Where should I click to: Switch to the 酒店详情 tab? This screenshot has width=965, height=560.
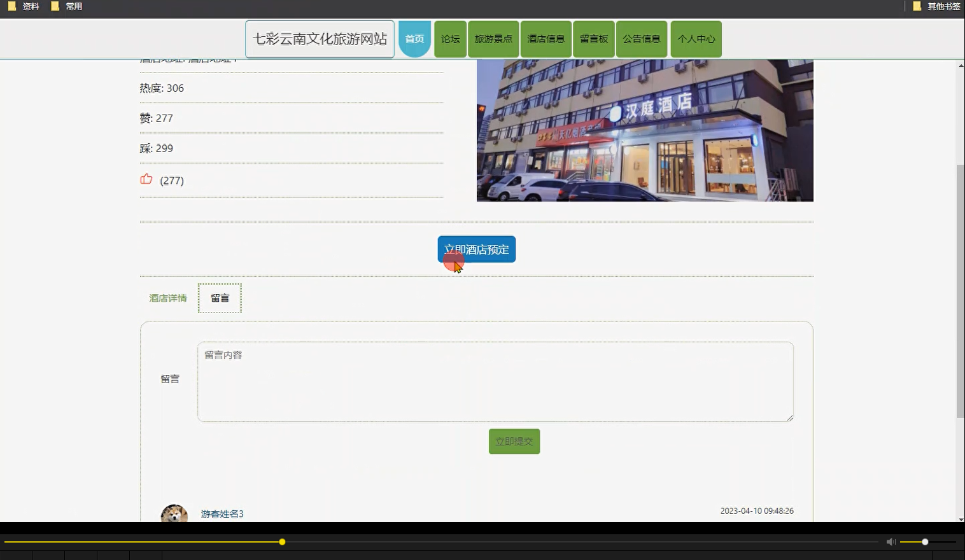tap(167, 298)
